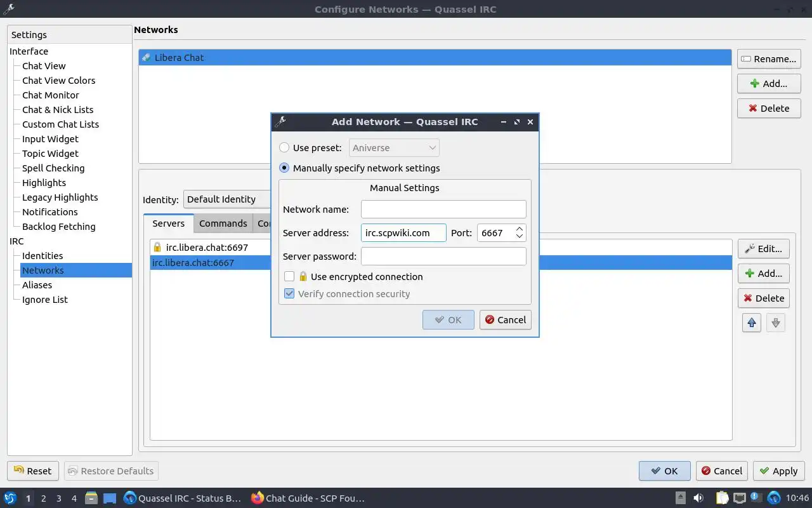
Task: Open the volume tray icon
Action: 698,498
